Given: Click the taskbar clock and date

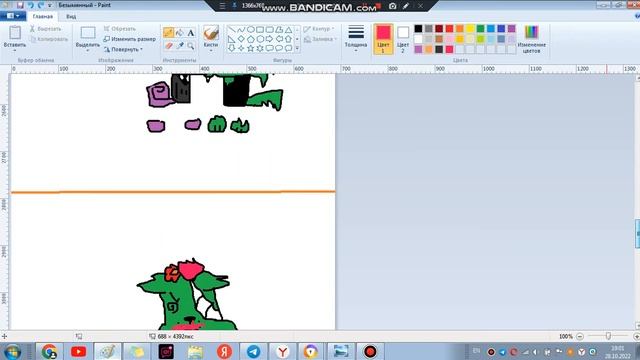Looking at the screenshot, I should click(618, 352).
